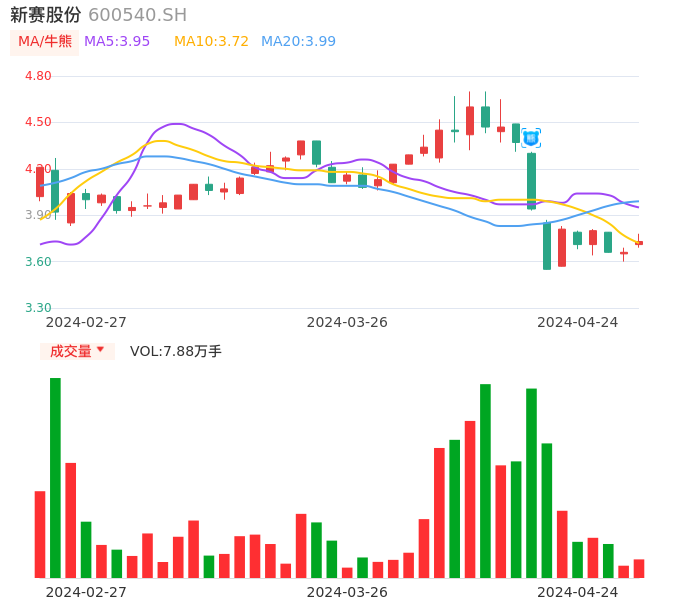This screenshot has width=686, height=606.
Task: Click the leftmost red candlestick on the price chart
Action: [x=40, y=182]
